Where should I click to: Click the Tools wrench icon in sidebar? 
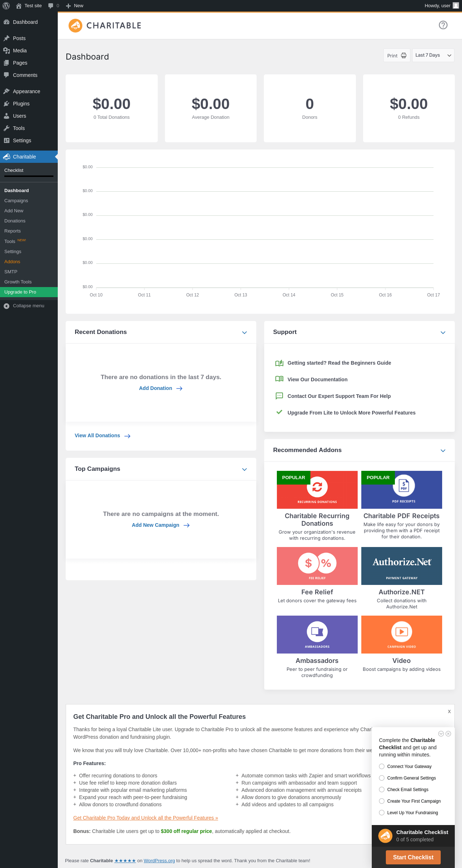click(6, 128)
